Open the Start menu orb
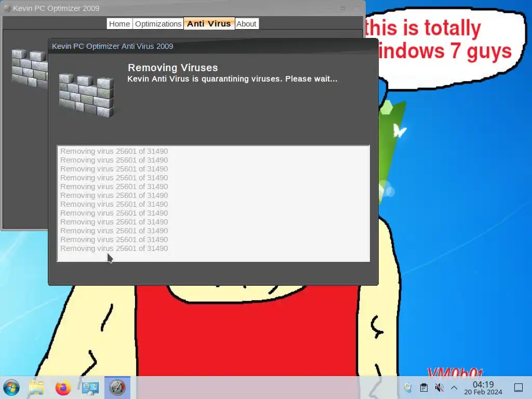532x399 pixels. click(x=11, y=388)
